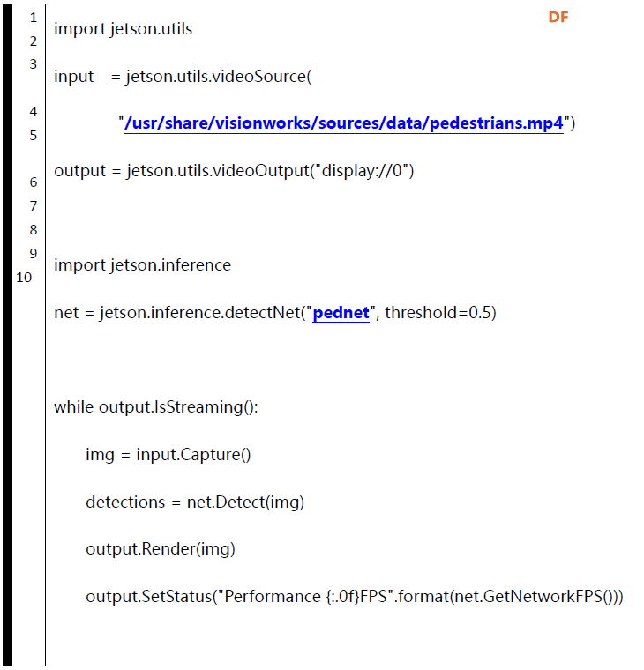This screenshot has height=670, width=644.
Task: Click the 'detections = net.Detect(img)' line
Action: 195,502
